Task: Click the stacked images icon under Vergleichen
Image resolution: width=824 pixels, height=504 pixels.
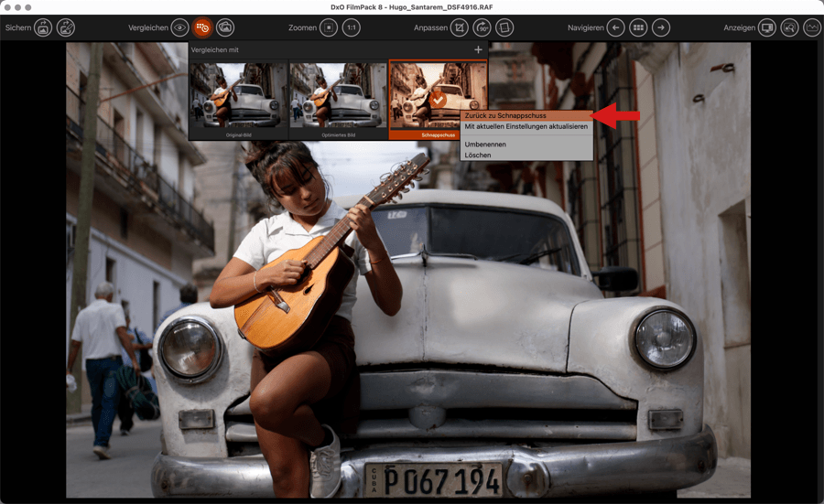Action: (x=225, y=27)
